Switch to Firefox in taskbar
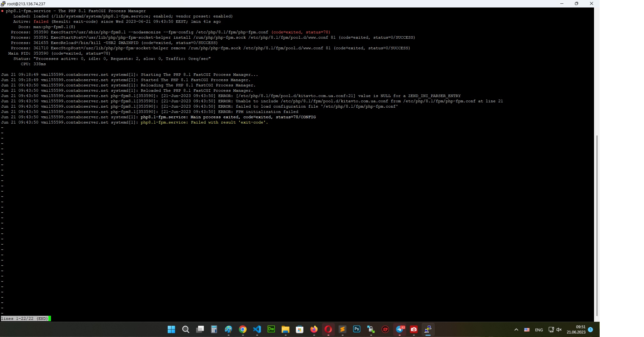This screenshot has height=337, width=644. click(314, 330)
